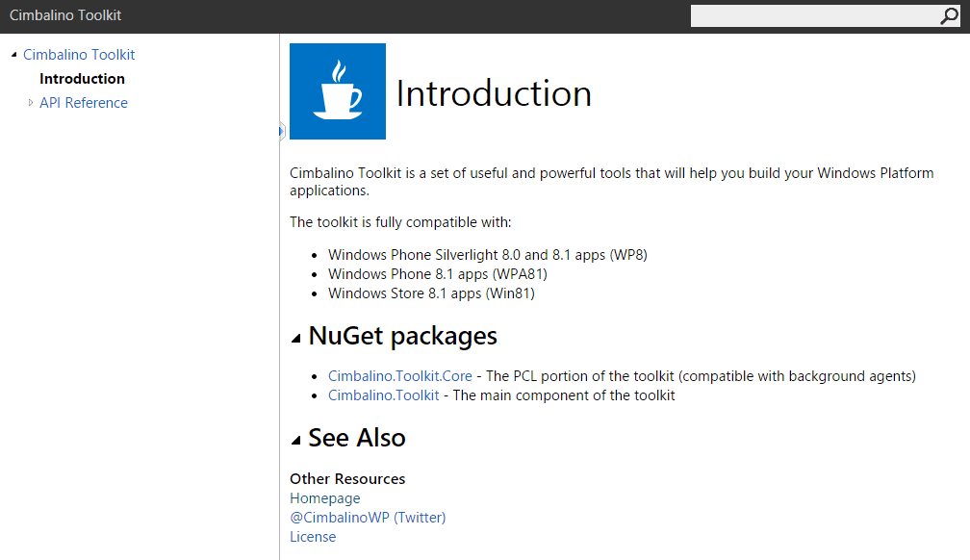
Task: Open the Cimbalino.Toolkit.Core NuGet link
Action: pyautogui.click(x=399, y=375)
